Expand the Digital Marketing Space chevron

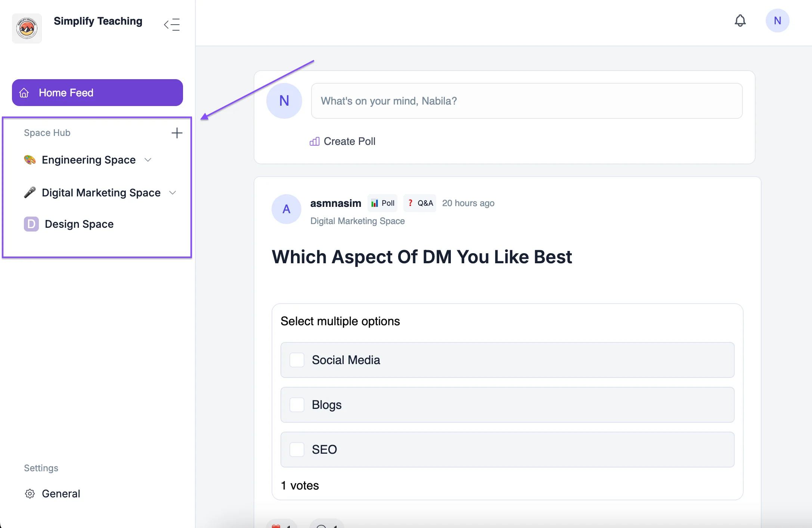point(173,193)
